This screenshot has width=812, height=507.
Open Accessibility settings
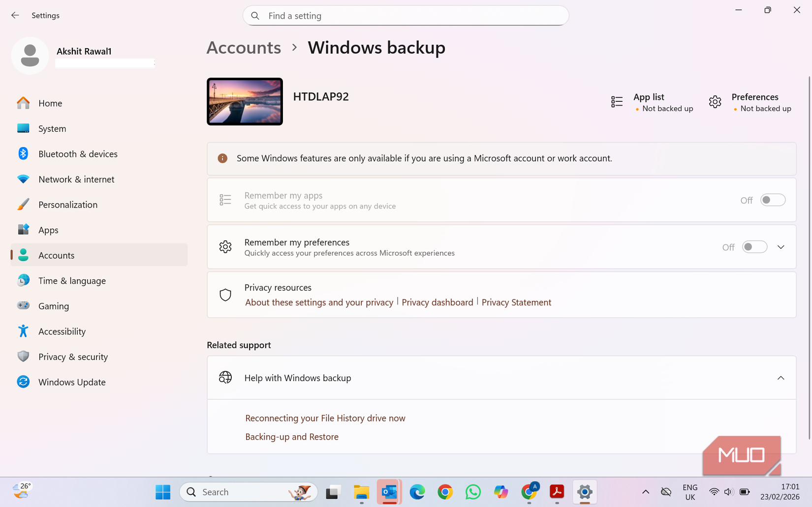62,331
